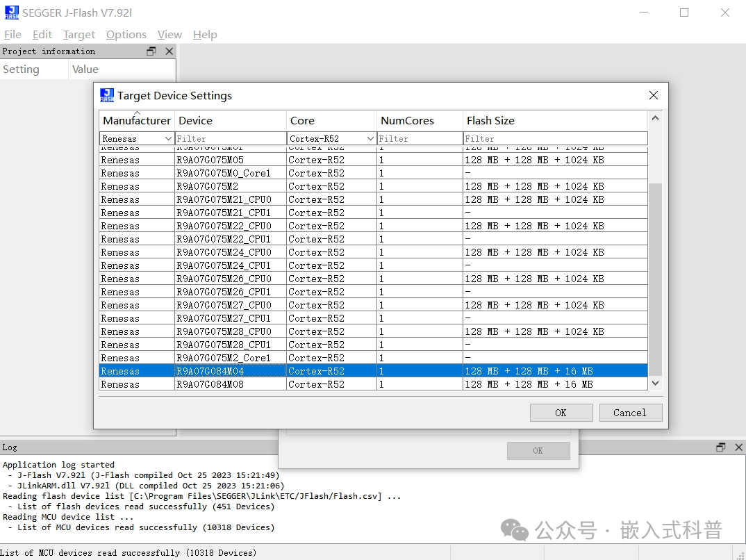Select device R9A07G075M28_CPU0
The image size is (746, 560).
(x=373, y=331)
